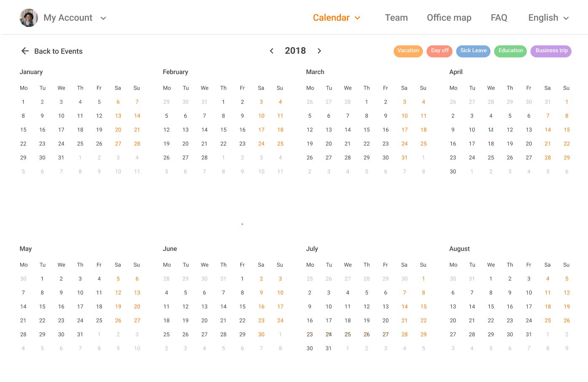Click the January month title
Viewport: 588px width, 382px height.
tap(31, 72)
